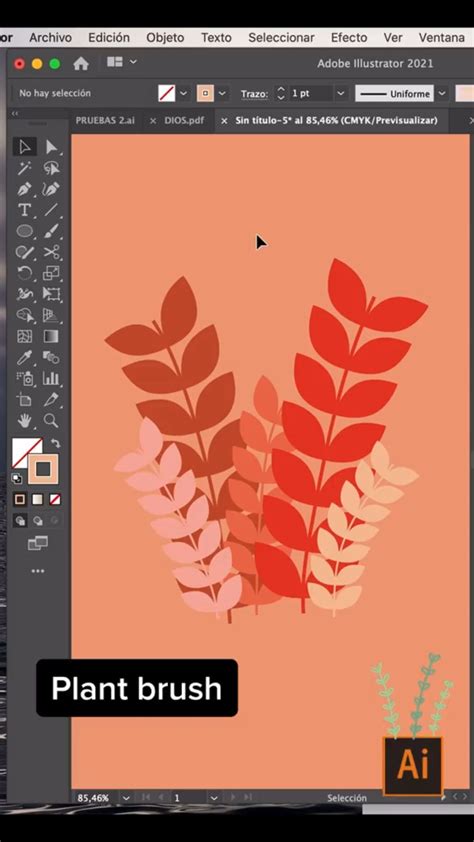Select the Magic Wand tool
Viewport: 474px width, 842px height.
[25, 168]
